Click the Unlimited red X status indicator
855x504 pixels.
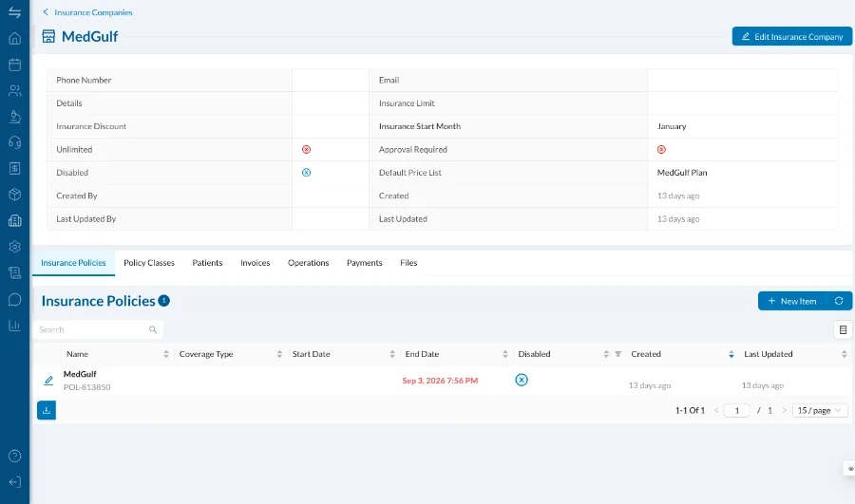pyautogui.click(x=307, y=149)
